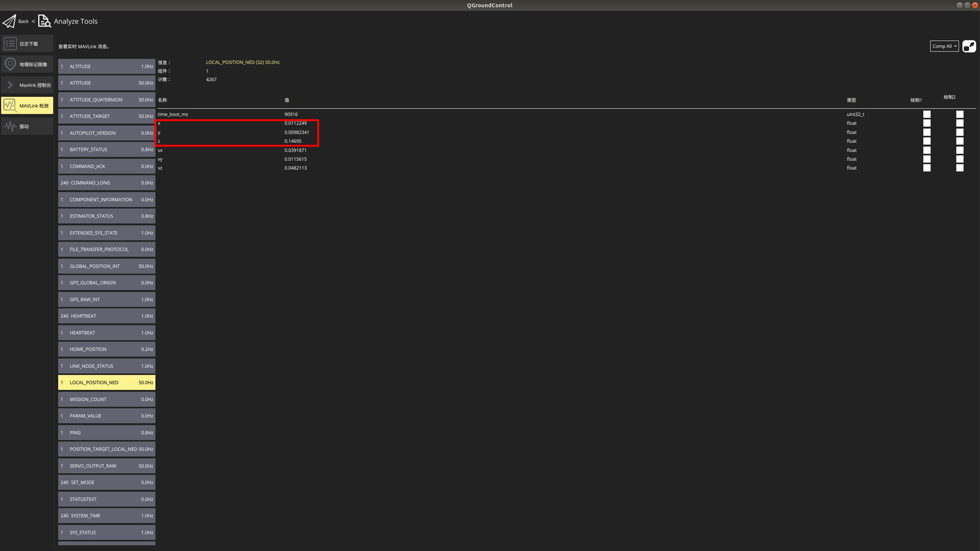
Task: Open the Comp All component dropdown
Action: point(944,46)
